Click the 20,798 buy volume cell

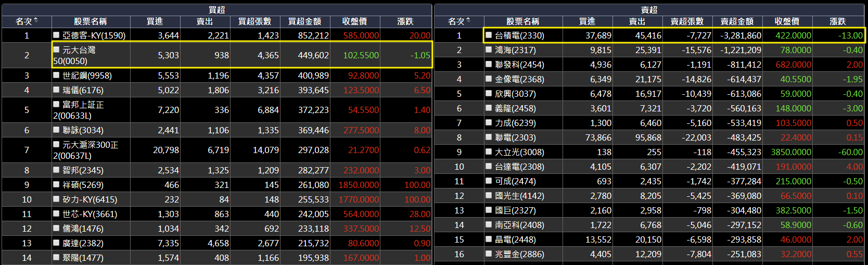pyautogui.click(x=166, y=150)
